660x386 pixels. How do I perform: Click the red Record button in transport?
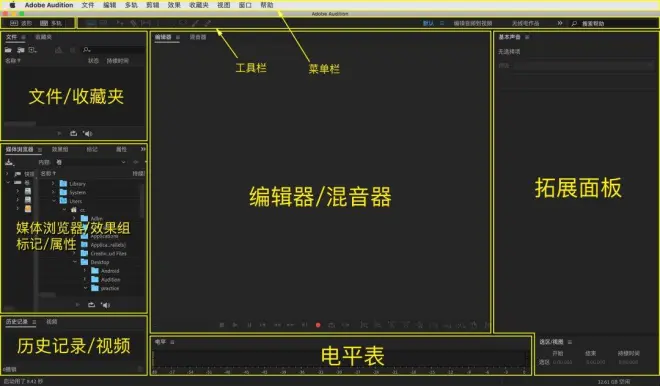point(318,325)
